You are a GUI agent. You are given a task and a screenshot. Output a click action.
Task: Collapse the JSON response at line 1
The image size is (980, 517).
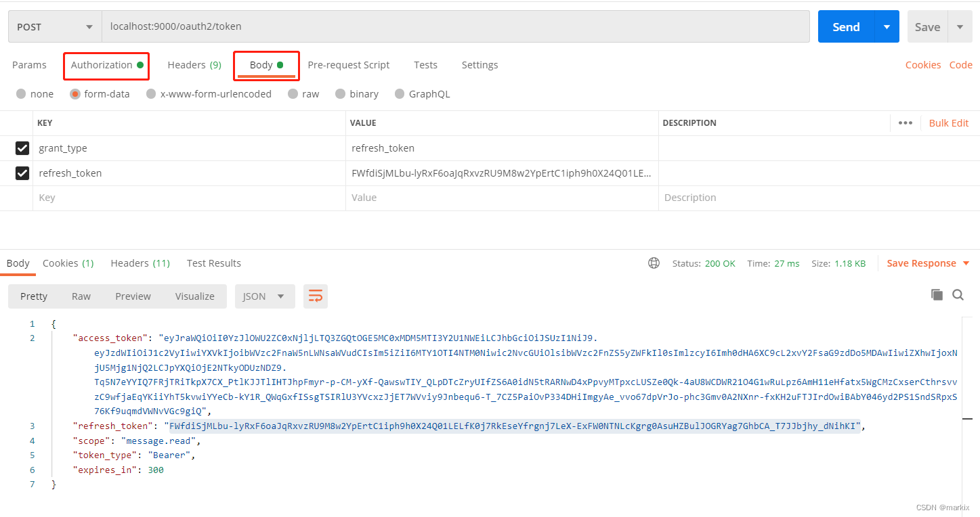tap(43, 323)
